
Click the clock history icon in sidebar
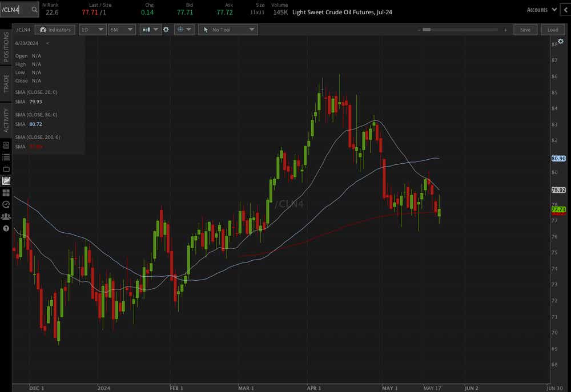pos(5,204)
